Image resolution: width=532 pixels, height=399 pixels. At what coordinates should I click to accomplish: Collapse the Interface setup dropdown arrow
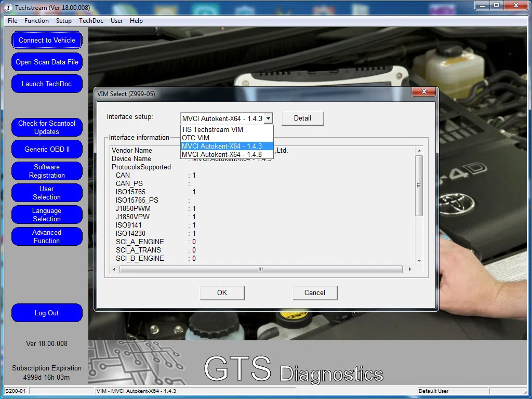268,118
